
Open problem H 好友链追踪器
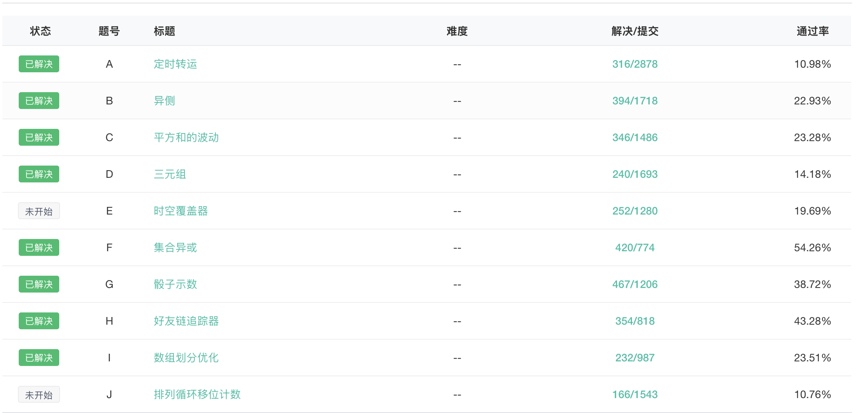click(186, 321)
